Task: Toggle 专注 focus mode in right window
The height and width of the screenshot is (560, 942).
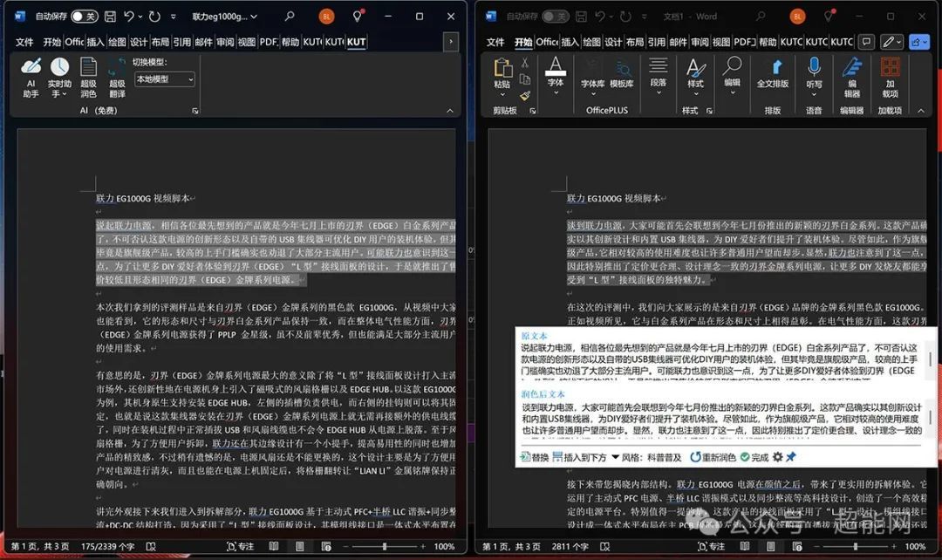Action: [x=711, y=547]
